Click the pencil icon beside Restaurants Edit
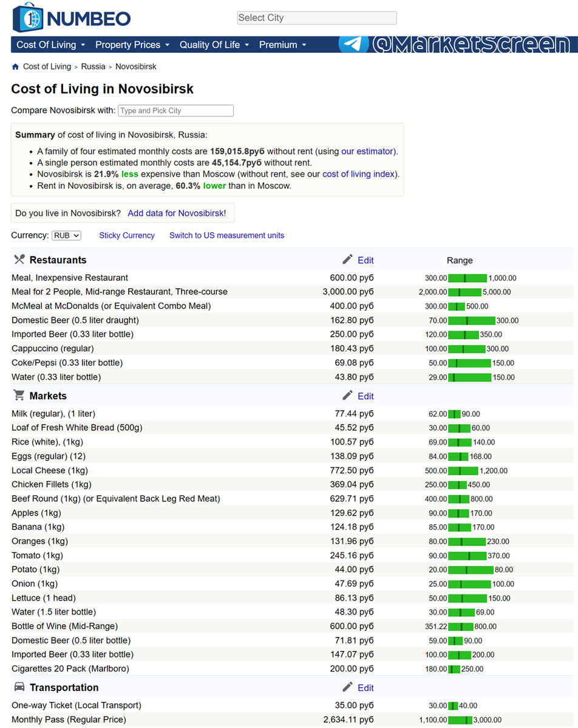This screenshot has width=578, height=728. [x=347, y=260]
